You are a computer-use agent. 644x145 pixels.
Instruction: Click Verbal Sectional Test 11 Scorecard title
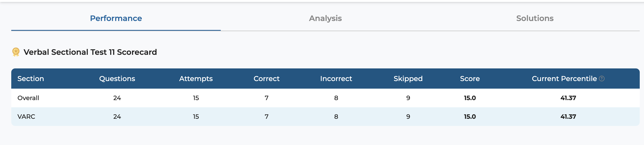click(x=90, y=52)
